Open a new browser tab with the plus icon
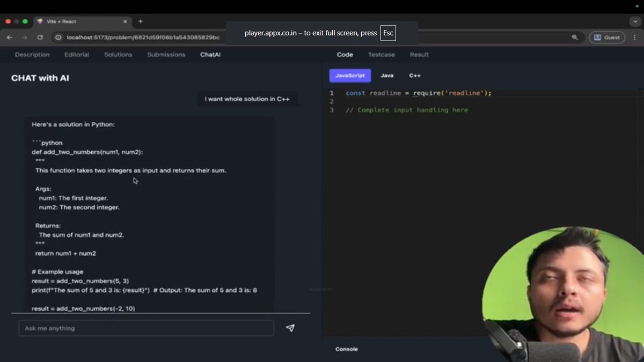644x362 pixels. click(x=140, y=21)
